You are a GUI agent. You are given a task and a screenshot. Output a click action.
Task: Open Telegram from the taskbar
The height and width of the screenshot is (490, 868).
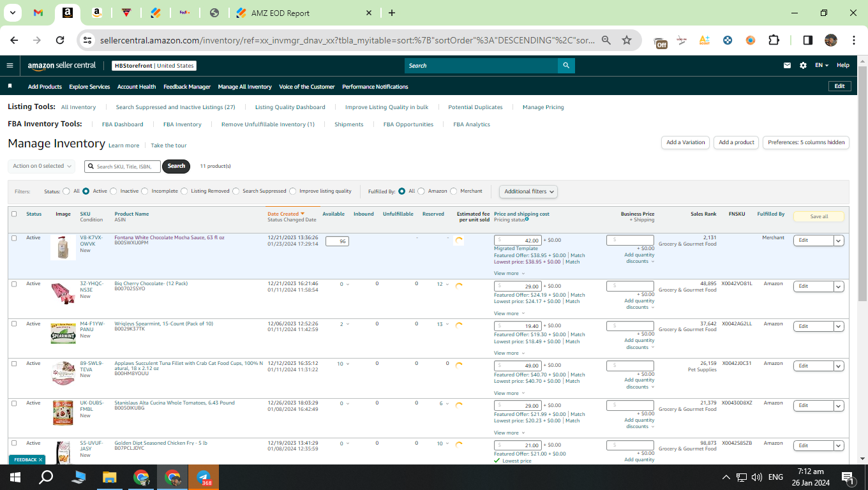click(x=204, y=477)
